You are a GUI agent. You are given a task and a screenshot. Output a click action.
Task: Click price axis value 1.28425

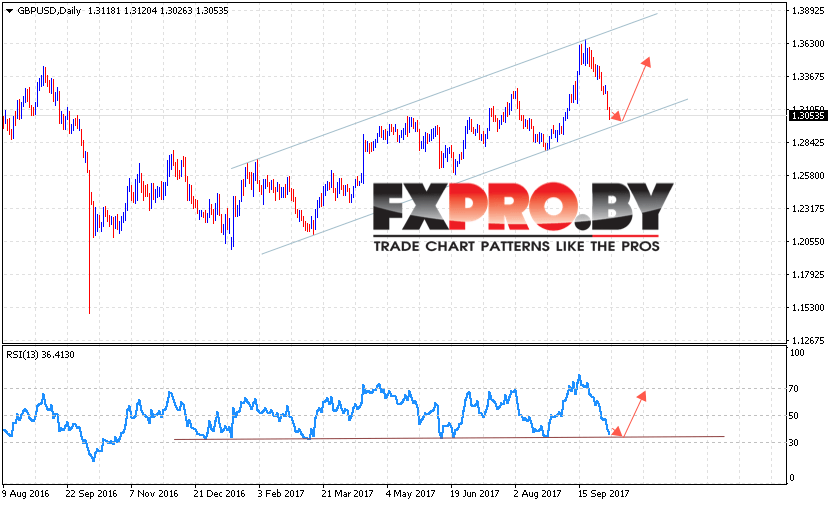(x=808, y=142)
